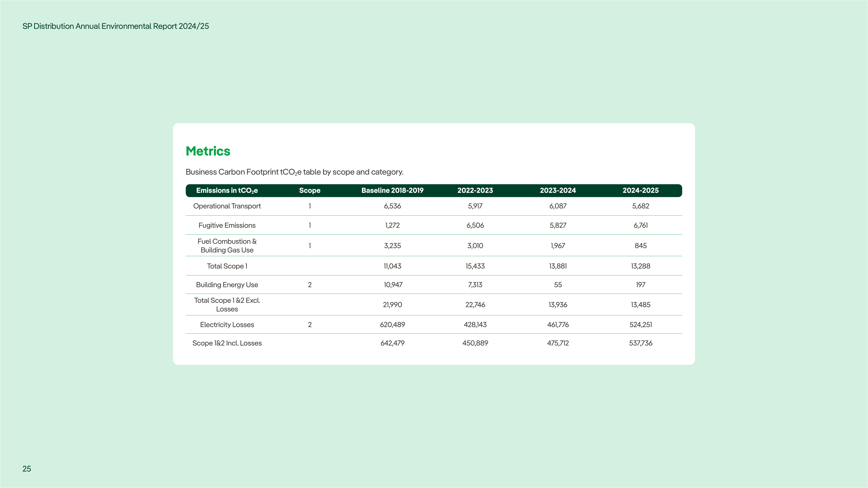Click the Scope column header

coord(310,191)
